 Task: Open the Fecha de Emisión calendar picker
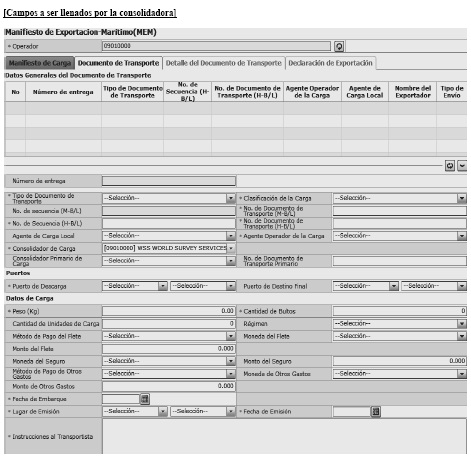tap(376, 412)
